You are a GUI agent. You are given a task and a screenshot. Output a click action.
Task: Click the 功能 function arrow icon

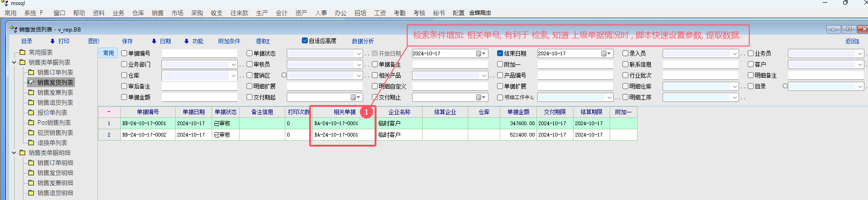coord(187,41)
